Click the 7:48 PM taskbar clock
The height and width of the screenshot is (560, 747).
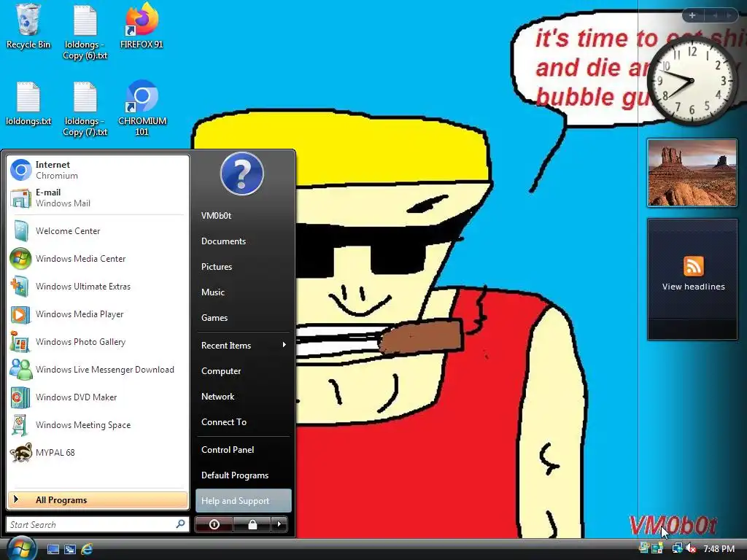[719, 548]
